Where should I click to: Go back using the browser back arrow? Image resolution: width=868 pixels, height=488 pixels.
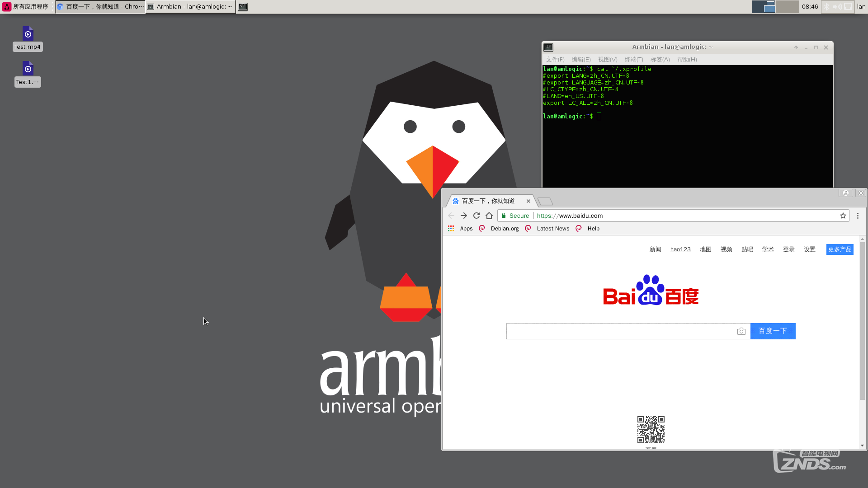pos(451,216)
